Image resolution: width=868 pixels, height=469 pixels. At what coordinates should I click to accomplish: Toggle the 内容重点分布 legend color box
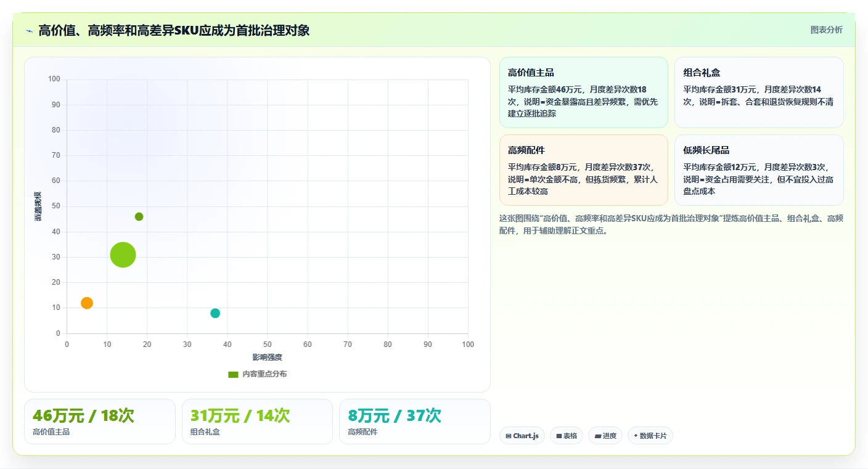tap(233, 374)
